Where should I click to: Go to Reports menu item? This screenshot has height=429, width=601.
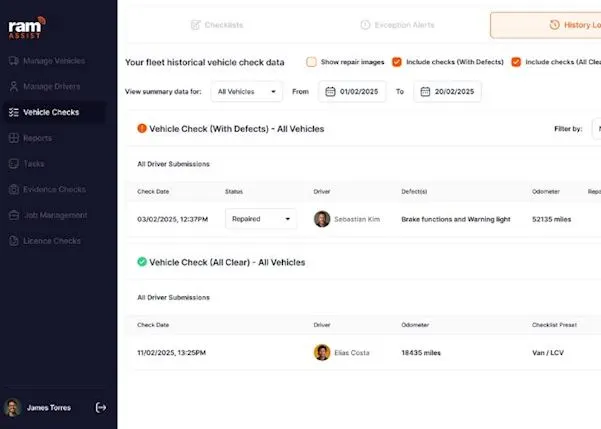click(54, 138)
